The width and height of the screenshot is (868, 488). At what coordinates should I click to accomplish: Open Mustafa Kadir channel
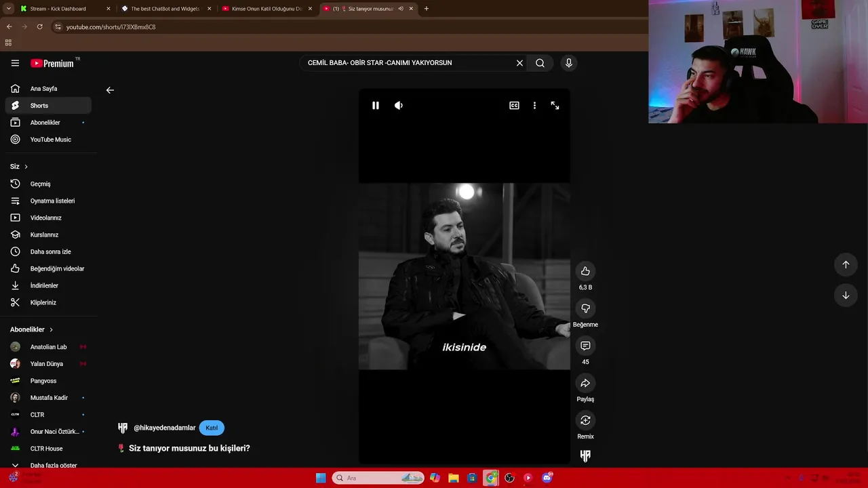[x=48, y=398]
